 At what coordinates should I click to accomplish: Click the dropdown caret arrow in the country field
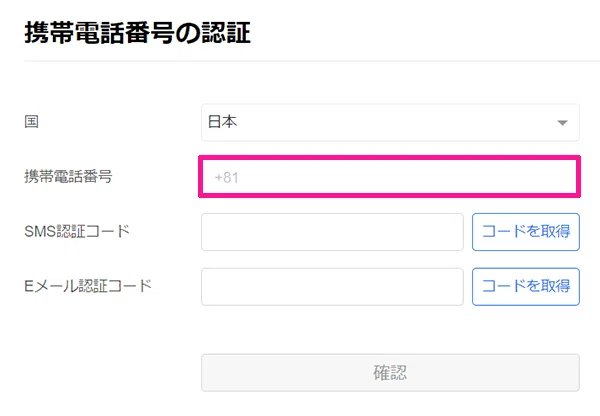coord(562,123)
